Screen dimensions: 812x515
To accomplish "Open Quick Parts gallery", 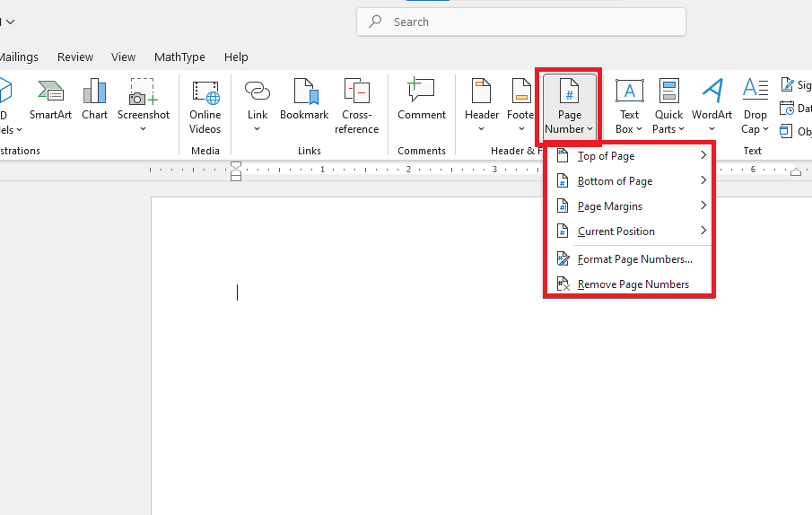I will (668, 107).
